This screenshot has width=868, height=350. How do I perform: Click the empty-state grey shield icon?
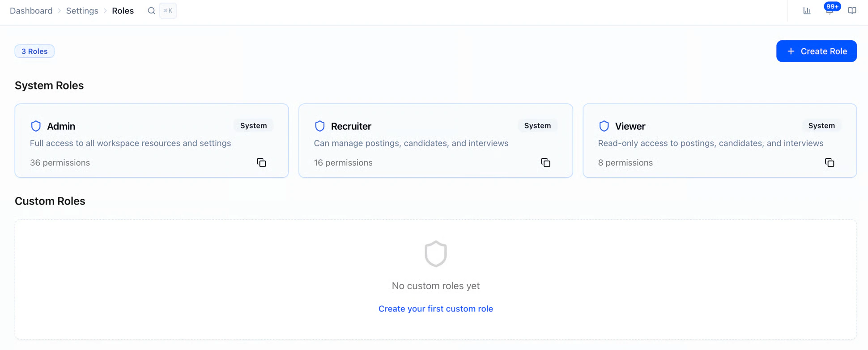[x=436, y=254]
